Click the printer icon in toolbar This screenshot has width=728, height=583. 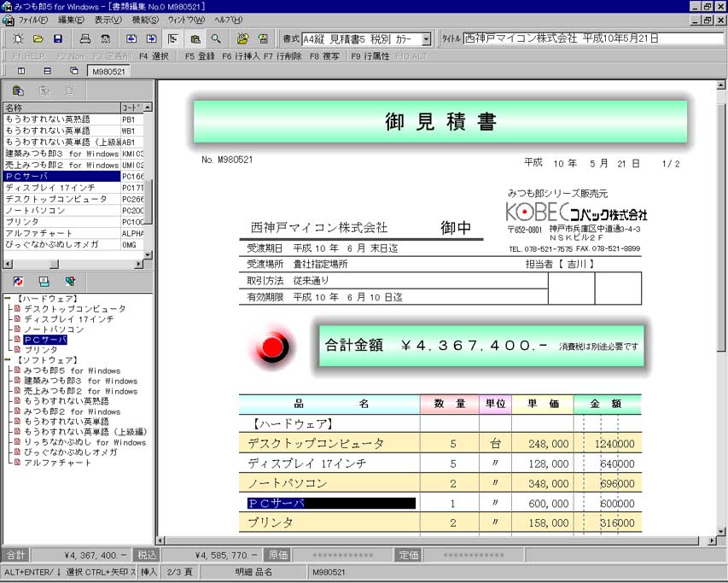click(x=84, y=38)
